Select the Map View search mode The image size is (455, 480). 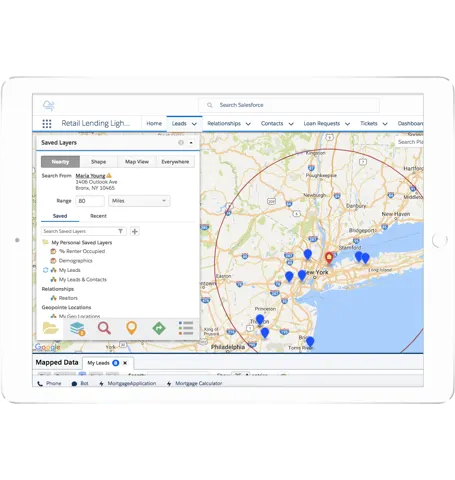pyautogui.click(x=137, y=162)
